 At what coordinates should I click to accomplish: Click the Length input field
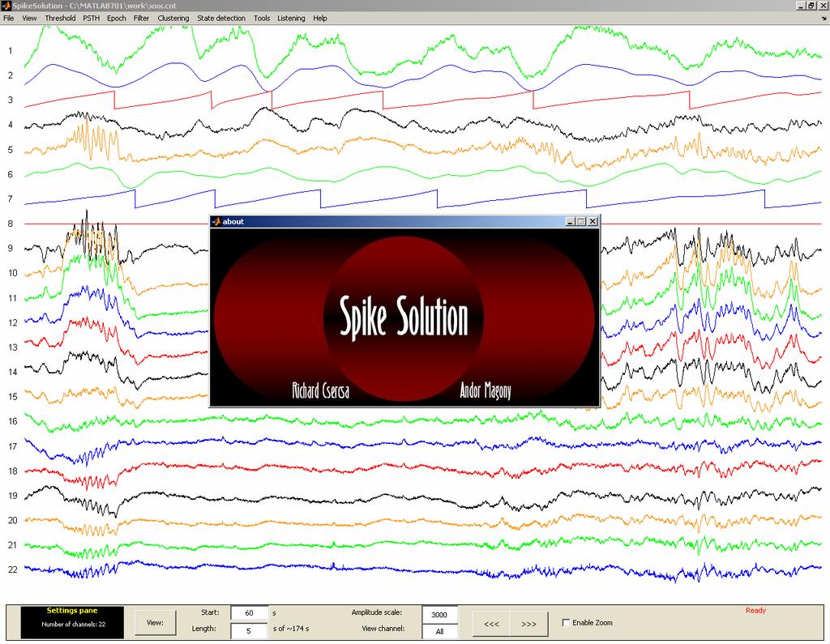point(250,631)
